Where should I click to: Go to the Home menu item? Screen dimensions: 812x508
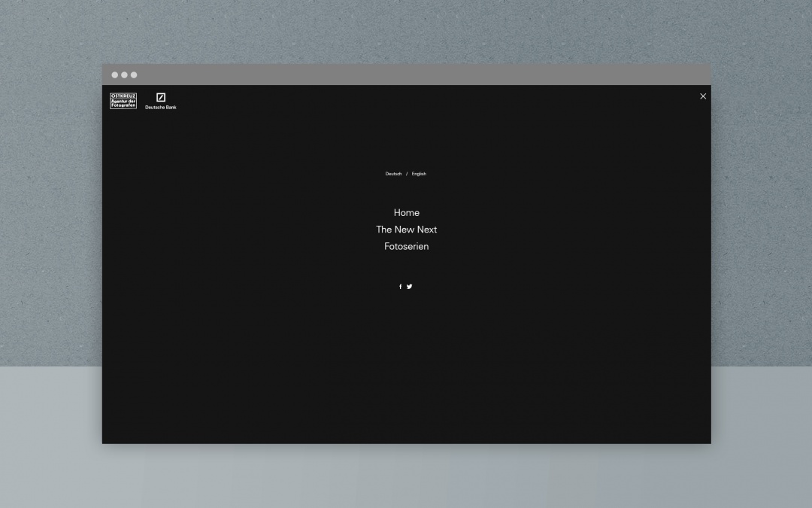(407, 212)
